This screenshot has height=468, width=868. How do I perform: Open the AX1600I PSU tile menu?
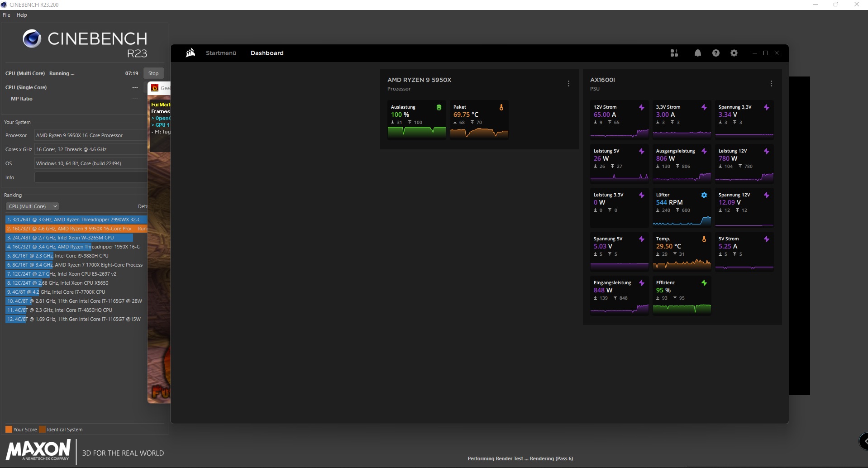(771, 83)
